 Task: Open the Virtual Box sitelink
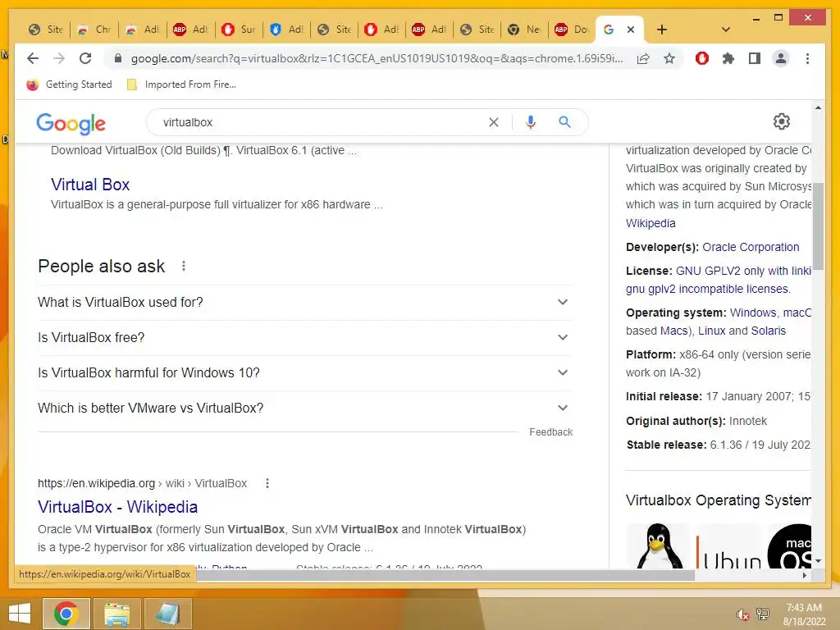coord(90,185)
